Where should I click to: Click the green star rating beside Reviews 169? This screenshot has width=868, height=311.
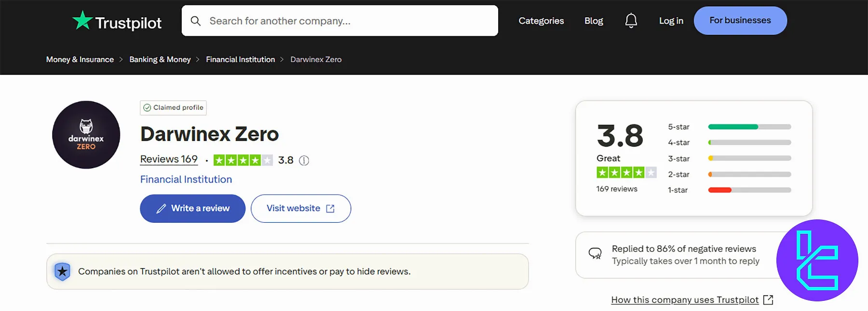pos(243,160)
